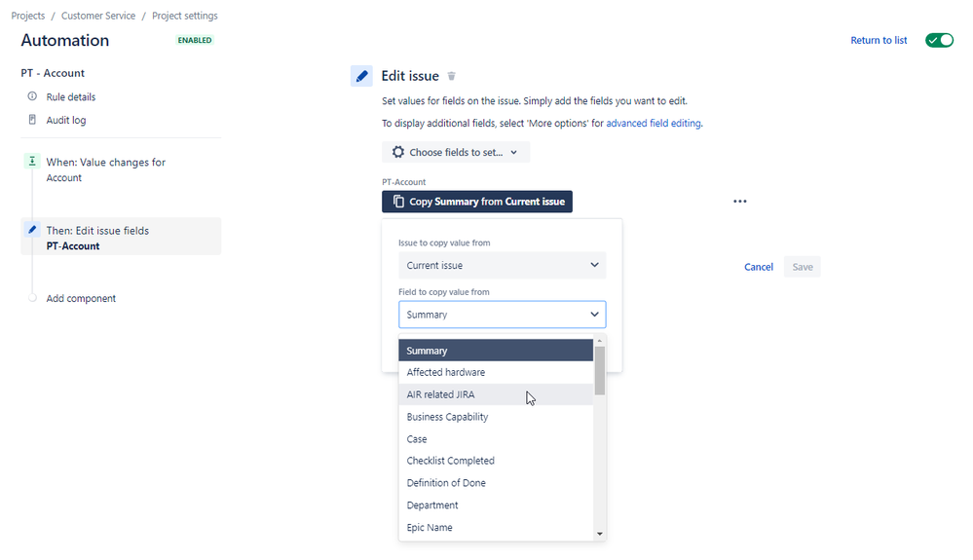Click the scroll-down arrow in field list
The height and width of the screenshot is (560, 973).
tap(599, 534)
